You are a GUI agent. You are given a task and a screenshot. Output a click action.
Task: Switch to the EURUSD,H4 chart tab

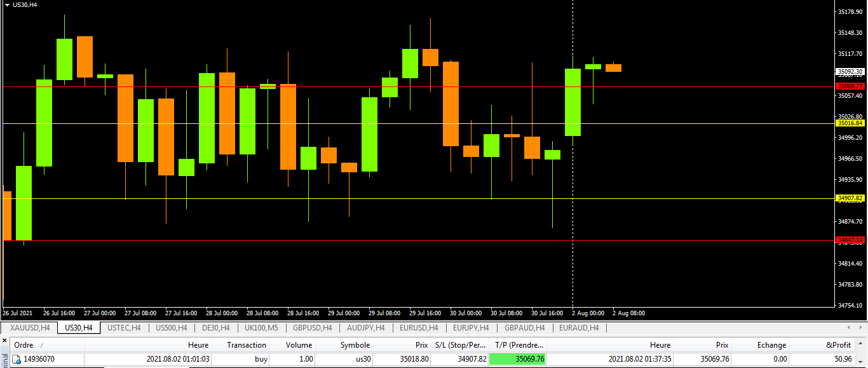click(419, 328)
